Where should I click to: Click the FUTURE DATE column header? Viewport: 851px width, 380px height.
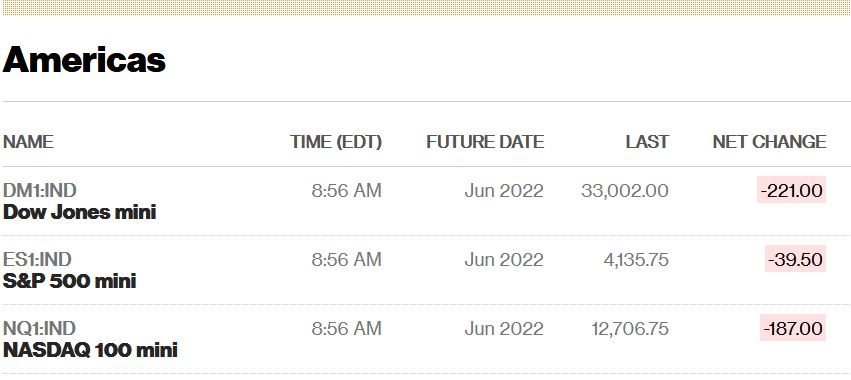pos(485,142)
